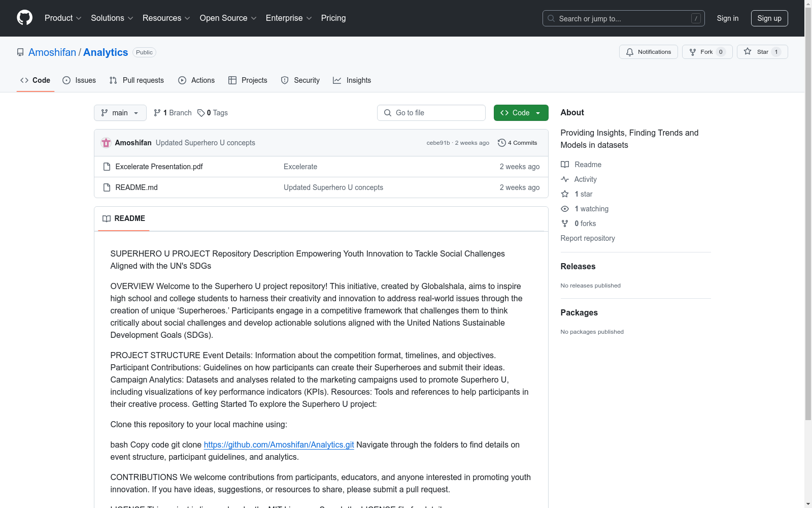Open the Releases section heading
Image resolution: width=812 pixels, height=508 pixels.
click(578, 266)
